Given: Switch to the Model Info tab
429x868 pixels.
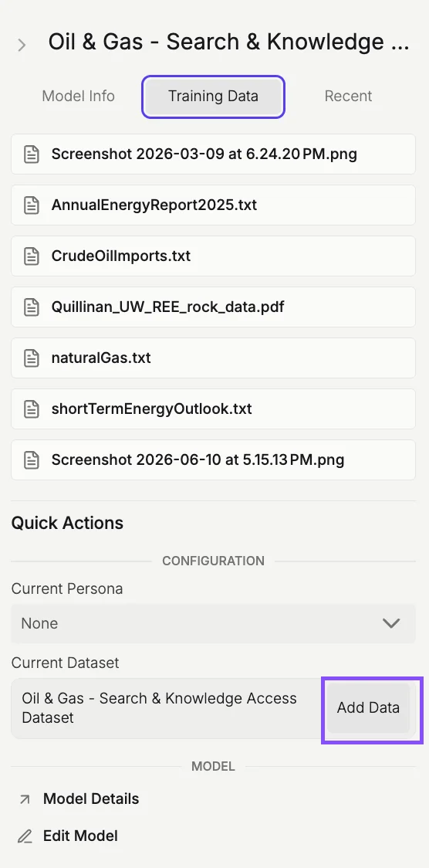Looking at the screenshot, I should 79,96.
